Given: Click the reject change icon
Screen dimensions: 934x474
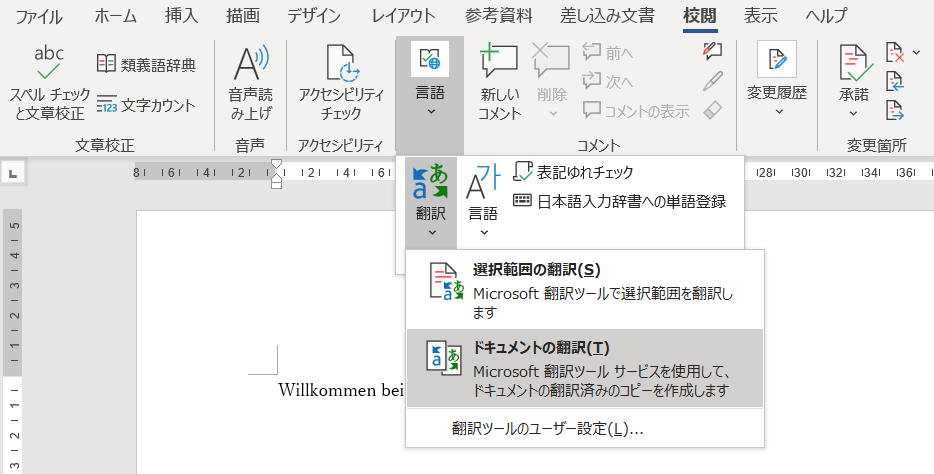Looking at the screenshot, I should pos(895,52).
